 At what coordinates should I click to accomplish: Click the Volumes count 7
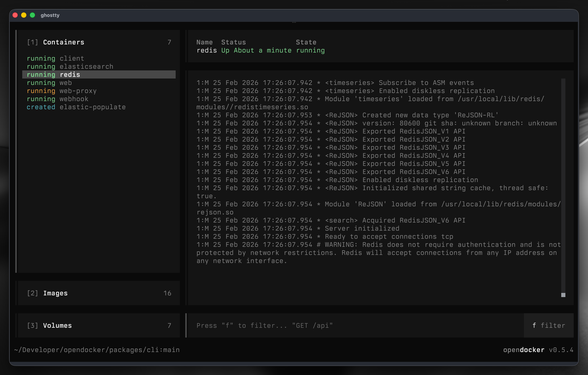tap(169, 325)
